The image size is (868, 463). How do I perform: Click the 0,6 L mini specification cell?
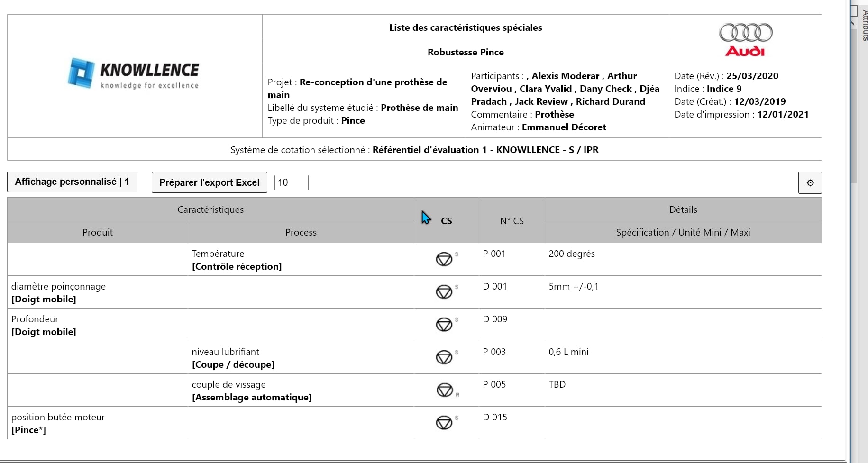pyautogui.click(x=683, y=358)
